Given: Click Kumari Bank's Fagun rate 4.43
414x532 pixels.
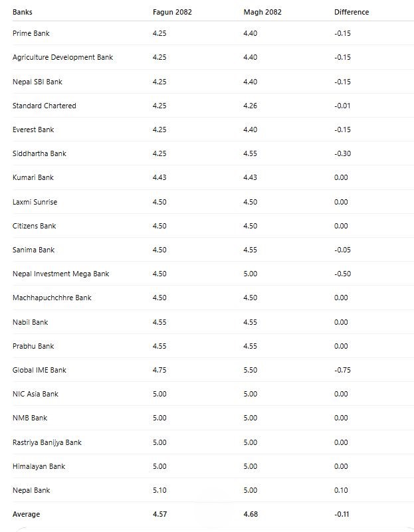Looking at the screenshot, I should [159, 177].
